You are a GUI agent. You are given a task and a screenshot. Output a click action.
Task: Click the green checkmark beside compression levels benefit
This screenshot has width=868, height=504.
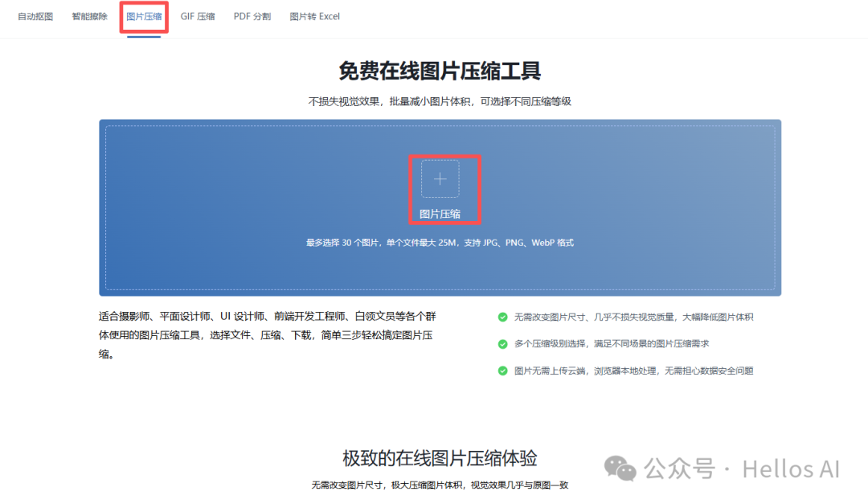pos(502,344)
